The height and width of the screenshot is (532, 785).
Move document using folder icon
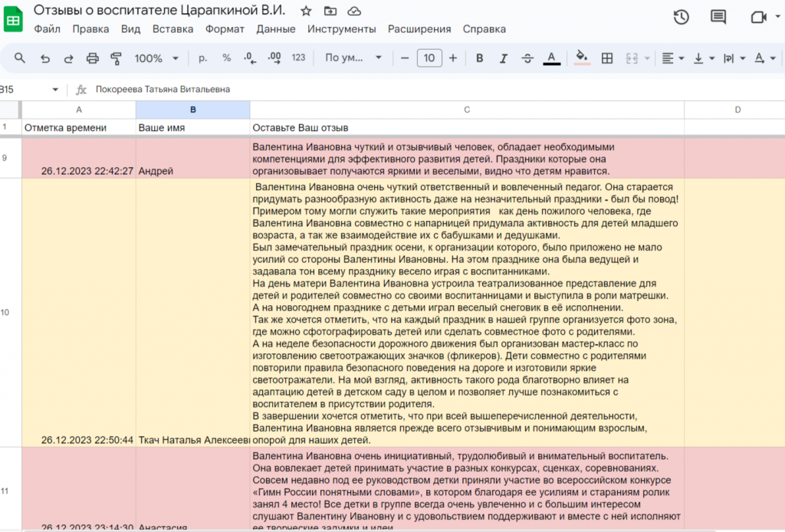coord(330,11)
